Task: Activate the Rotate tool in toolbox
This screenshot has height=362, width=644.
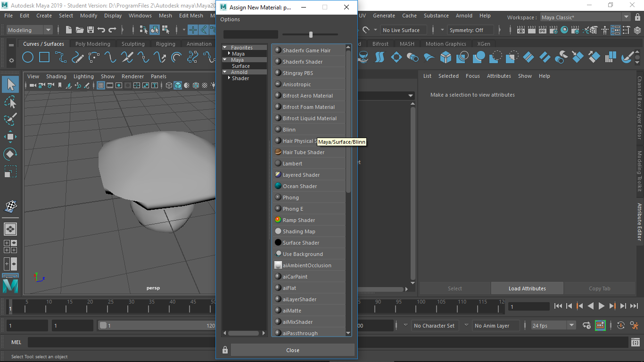Action: tap(10, 154)
